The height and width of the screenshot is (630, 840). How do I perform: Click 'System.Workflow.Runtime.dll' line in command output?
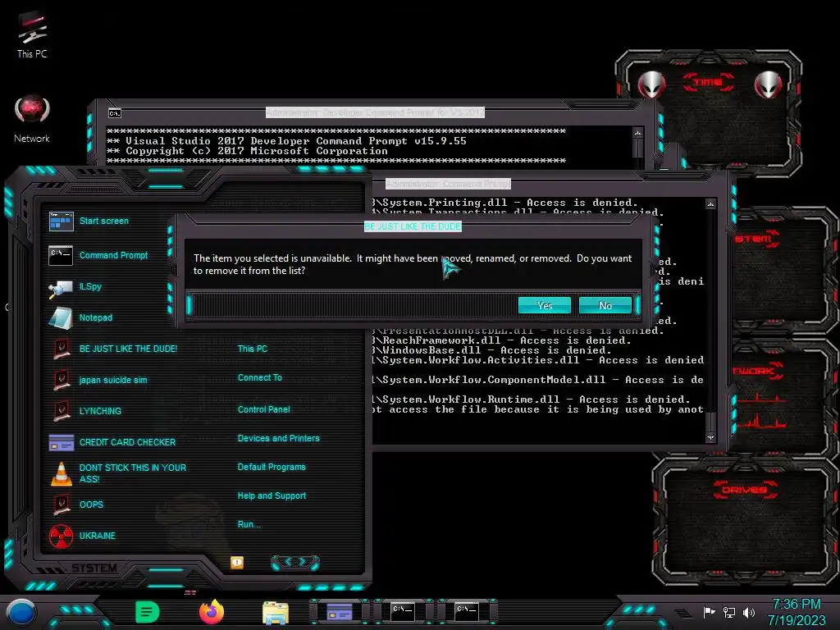(531, 399)
